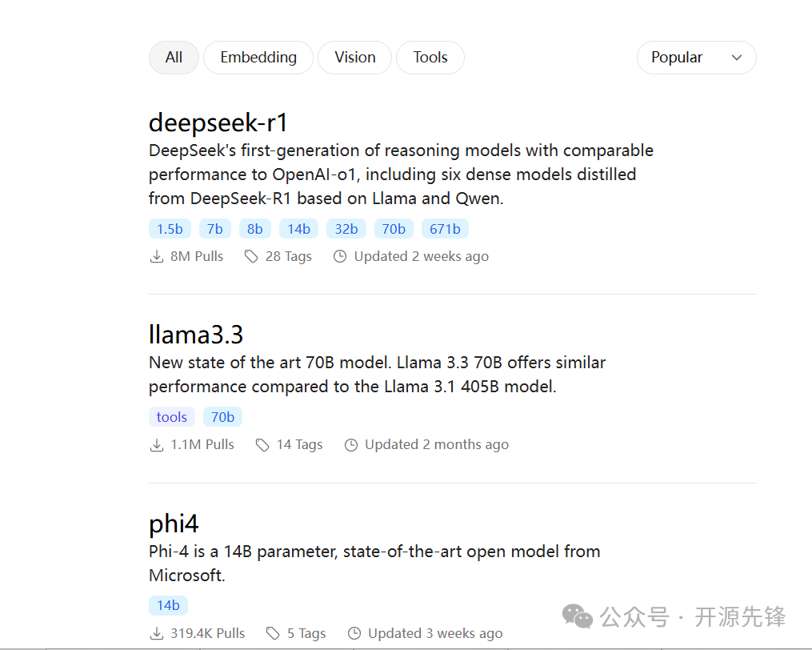Click the tag icon next to 28 Tags
Image resolution: width=812 pixels, height=650 pixels.
[251, 257]
